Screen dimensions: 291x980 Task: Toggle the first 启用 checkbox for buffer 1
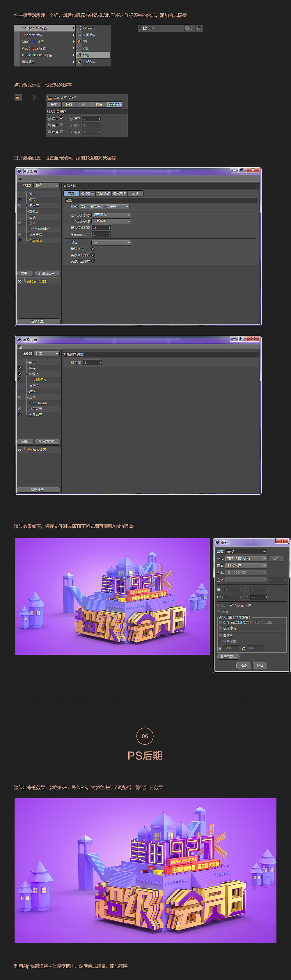[61, 118]
